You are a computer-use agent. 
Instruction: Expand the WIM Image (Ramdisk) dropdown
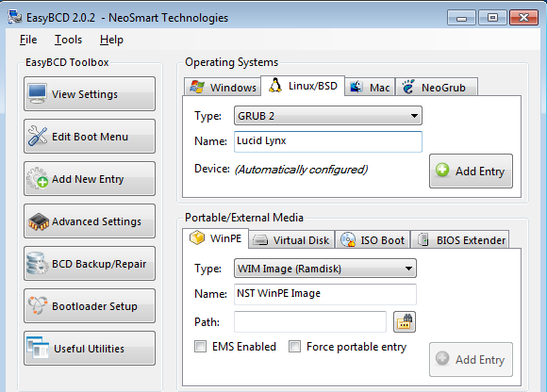tap(325, 269)
